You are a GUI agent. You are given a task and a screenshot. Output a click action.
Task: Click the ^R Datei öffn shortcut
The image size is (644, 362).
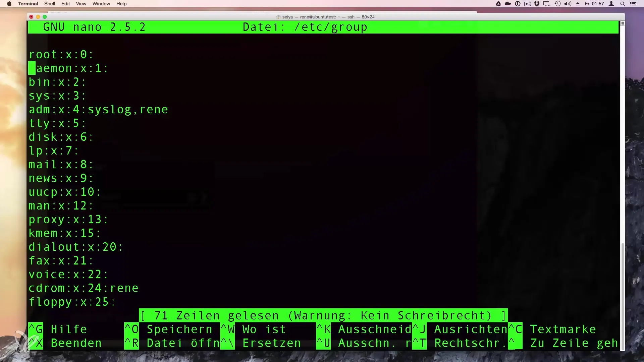coord(172,343)
